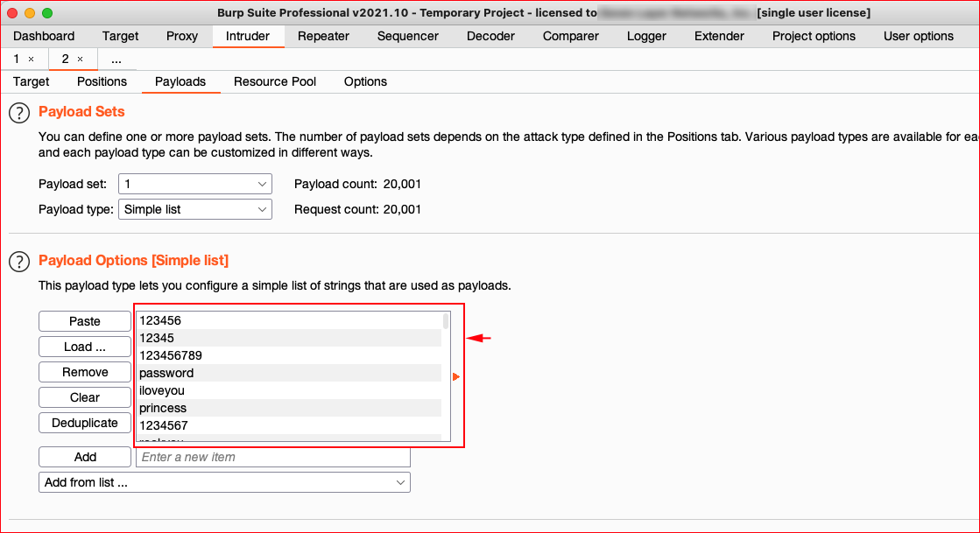Open Payload Sets help icon
This screenshot has width=980, height=533.
19,113
